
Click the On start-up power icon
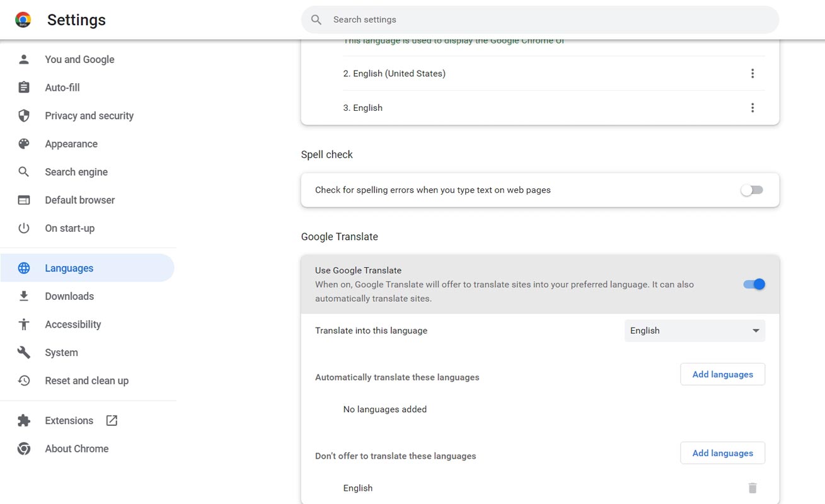[x=24, y=228]
